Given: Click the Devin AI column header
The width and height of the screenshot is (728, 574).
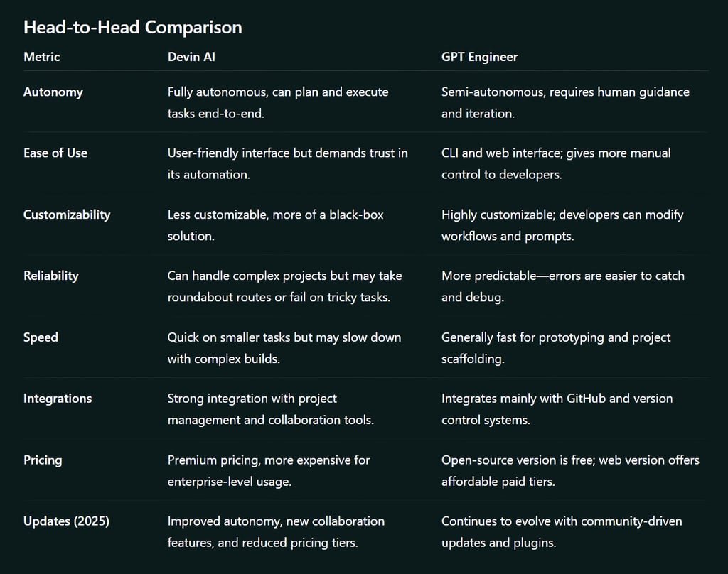Looking at the screenshot, I should (191, 57).
